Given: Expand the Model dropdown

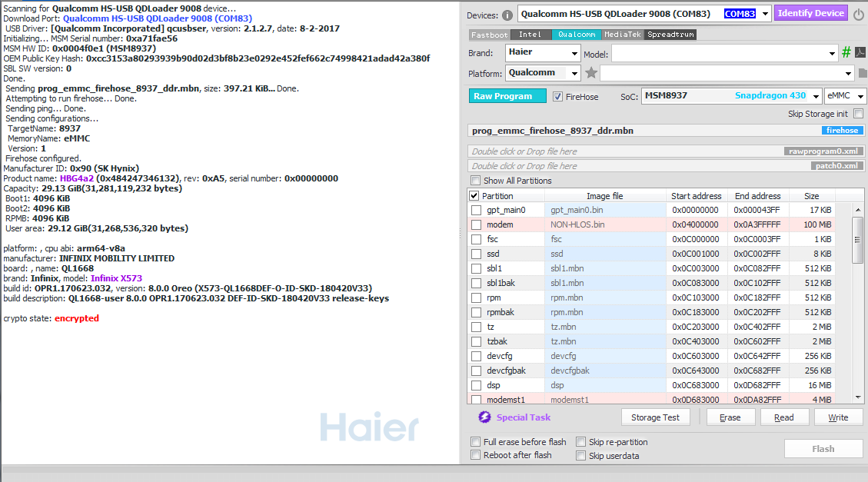Looking at the screenshot, I should (x=831, y=54).
